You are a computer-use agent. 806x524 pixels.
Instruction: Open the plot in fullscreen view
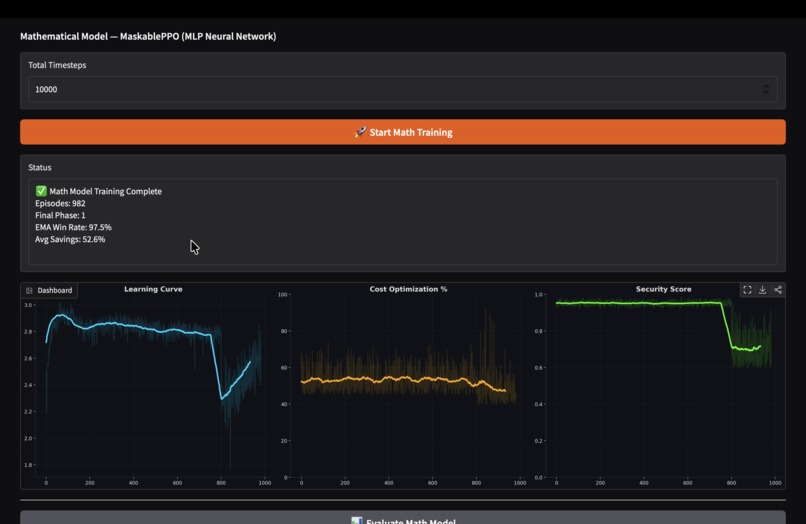[747, 290]
